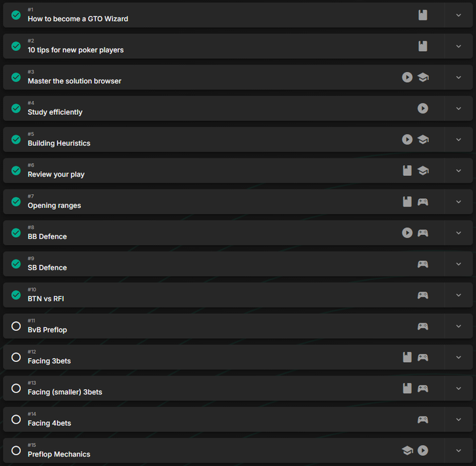476x466 pixels.
Task: Click the play icon on BB Defence row
Action: (407, 233)
